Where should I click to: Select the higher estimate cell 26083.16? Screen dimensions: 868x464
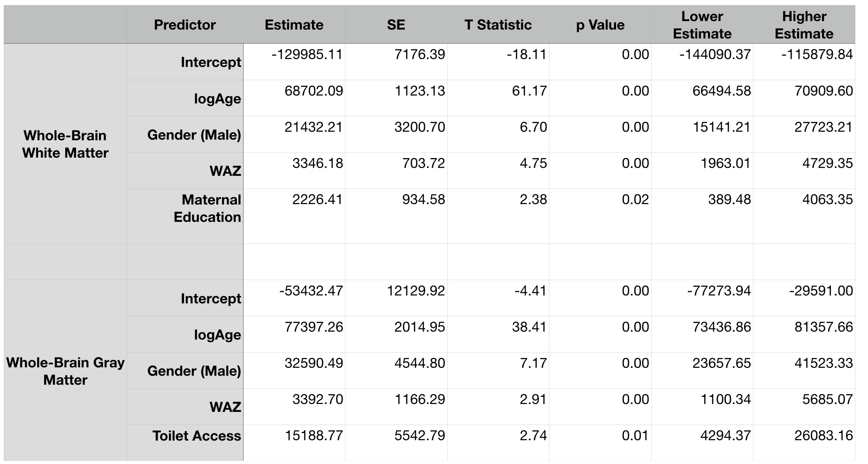pos(823,436)
